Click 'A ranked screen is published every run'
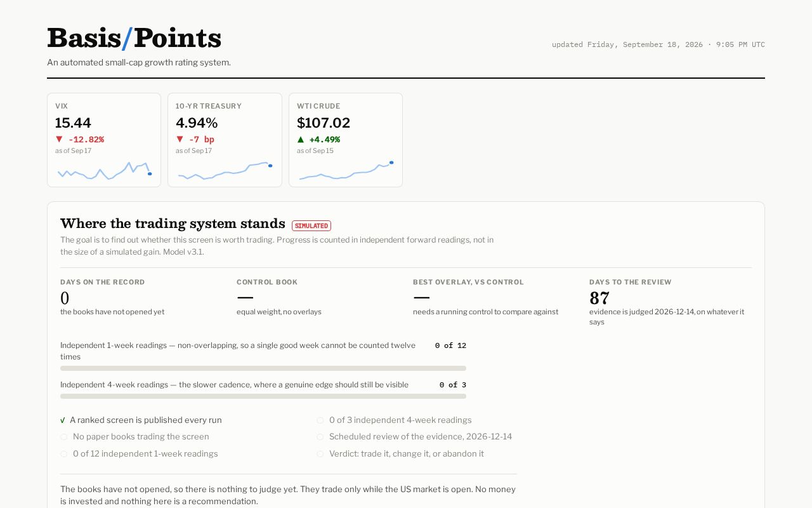 pos(146,420)
